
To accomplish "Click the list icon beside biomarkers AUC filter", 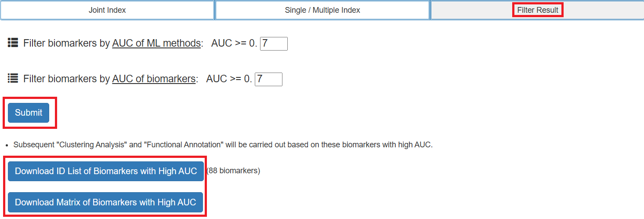I will (x=13, y=79).
